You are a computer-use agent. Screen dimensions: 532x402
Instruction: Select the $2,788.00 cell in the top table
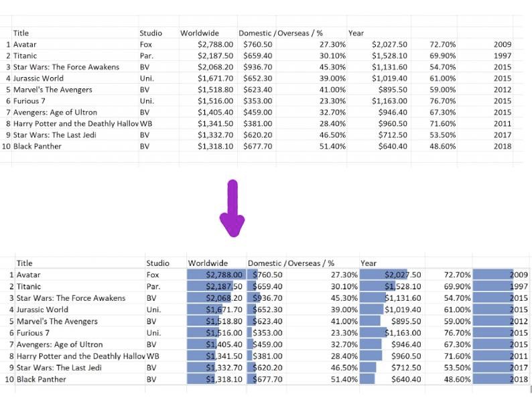click(215, 44)
